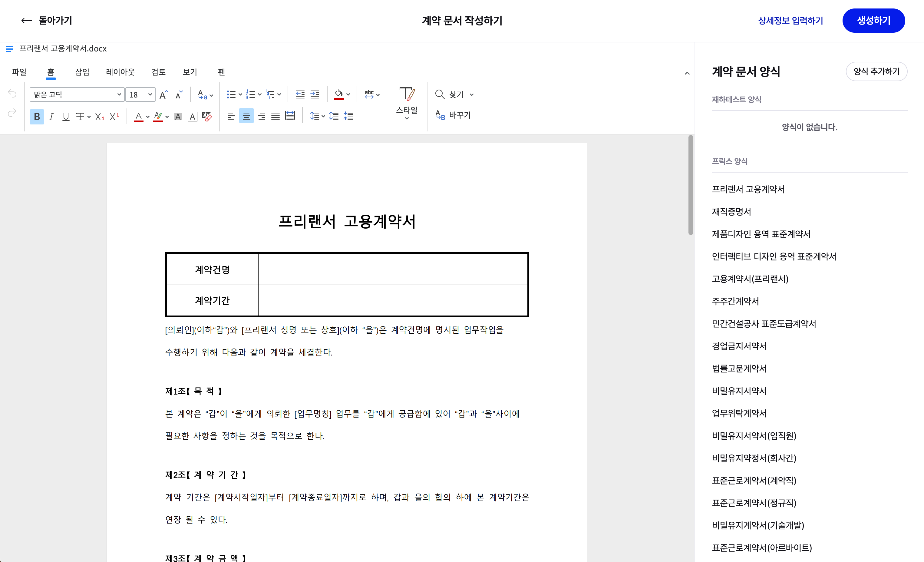
Task: Click the line spacing icon
Action: pos(314,116)
